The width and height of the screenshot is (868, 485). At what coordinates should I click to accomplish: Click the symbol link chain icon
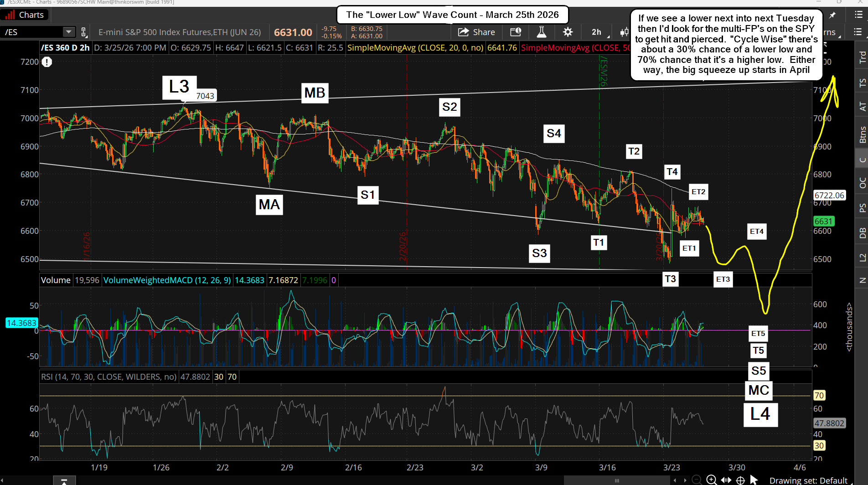(x=84, y=32)
